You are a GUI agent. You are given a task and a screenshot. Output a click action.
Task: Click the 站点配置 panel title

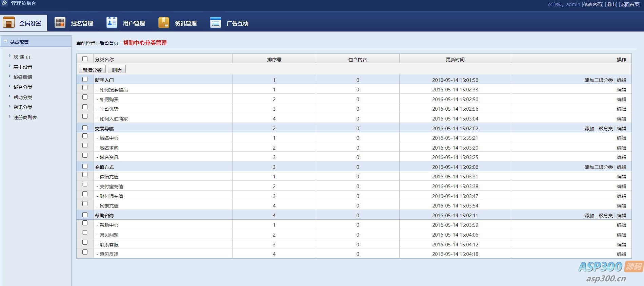point(19,42)
